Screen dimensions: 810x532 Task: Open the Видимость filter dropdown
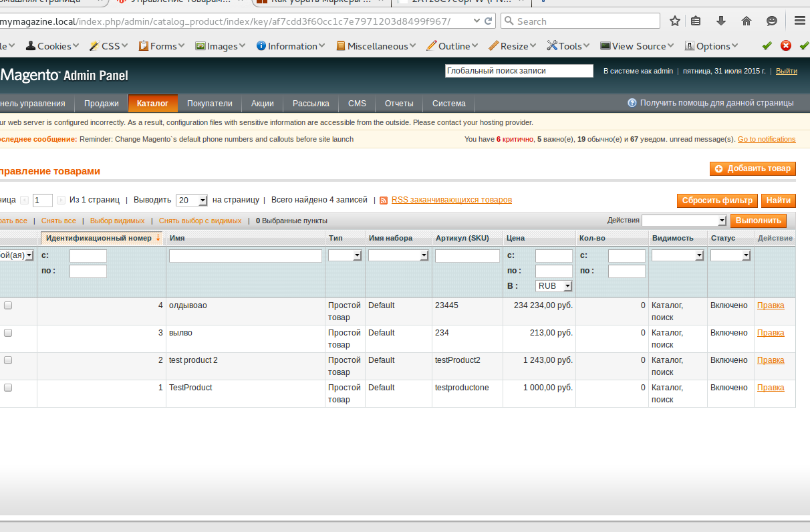678,255
